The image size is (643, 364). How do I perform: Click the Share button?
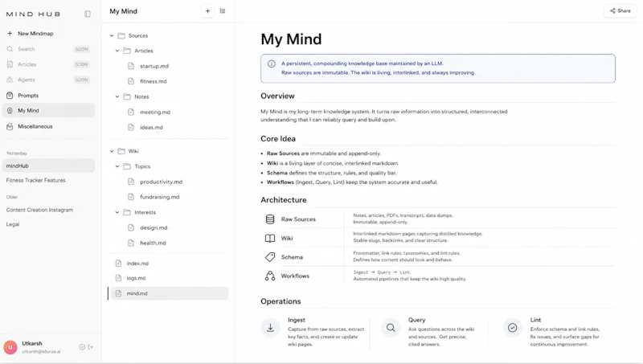[620, 10]
